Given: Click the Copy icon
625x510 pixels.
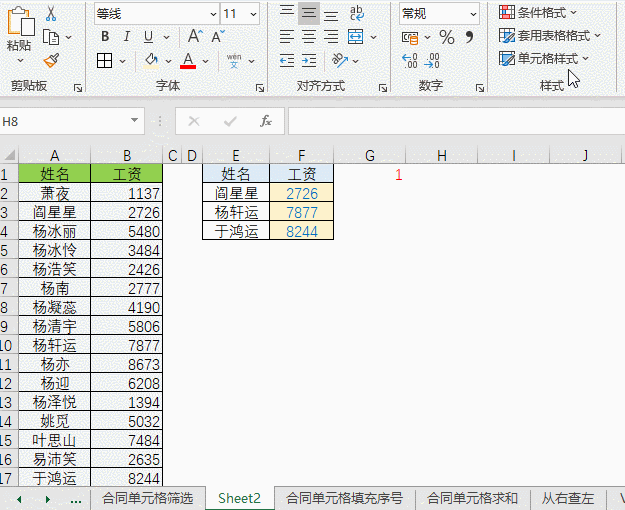Looking at the screenshot, I should coord(51,37).
